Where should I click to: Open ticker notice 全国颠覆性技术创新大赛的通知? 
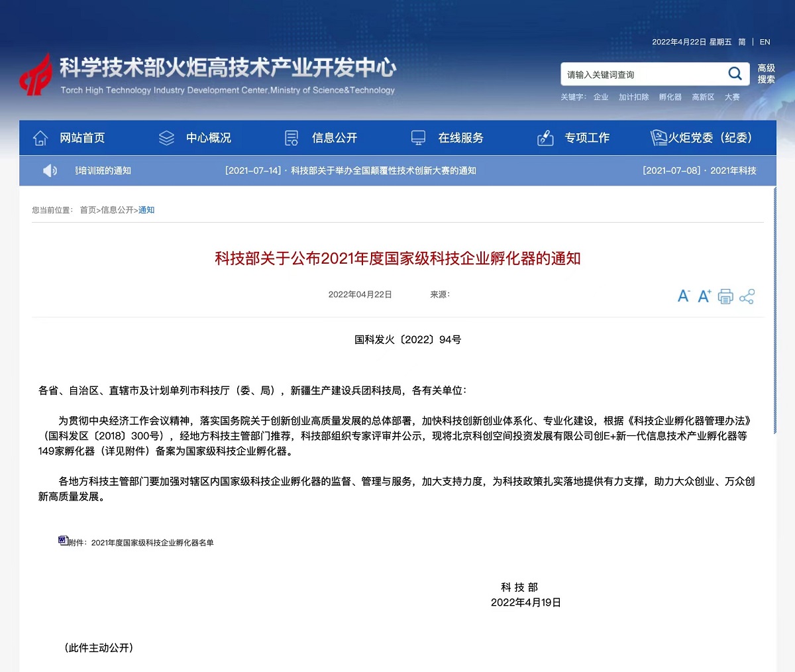350,171
